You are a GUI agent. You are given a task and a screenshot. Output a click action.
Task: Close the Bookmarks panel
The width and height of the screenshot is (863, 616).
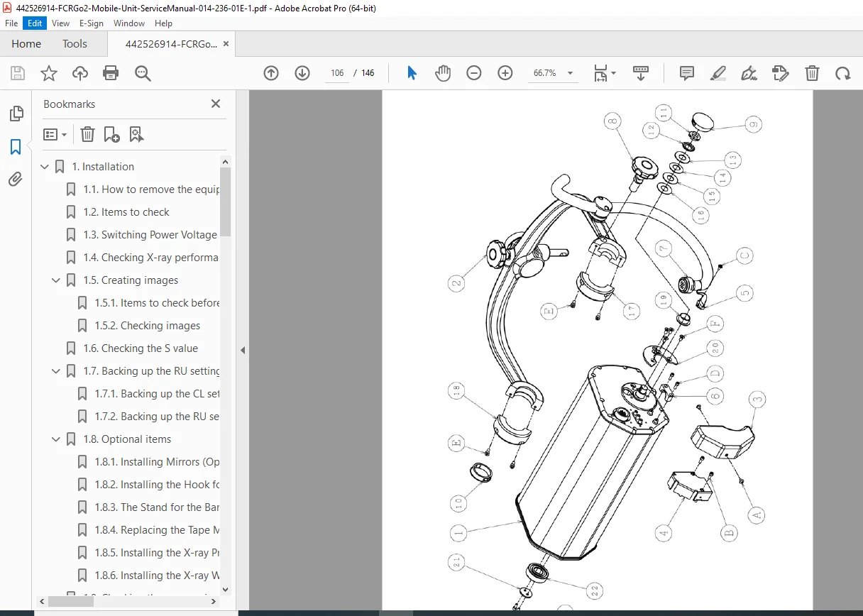point(216,104)
